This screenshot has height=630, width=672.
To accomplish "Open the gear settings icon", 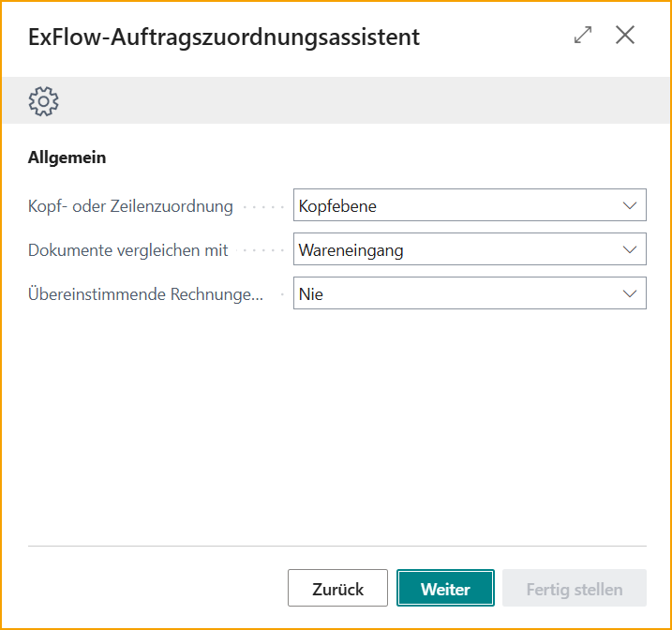I will (44, 100).
